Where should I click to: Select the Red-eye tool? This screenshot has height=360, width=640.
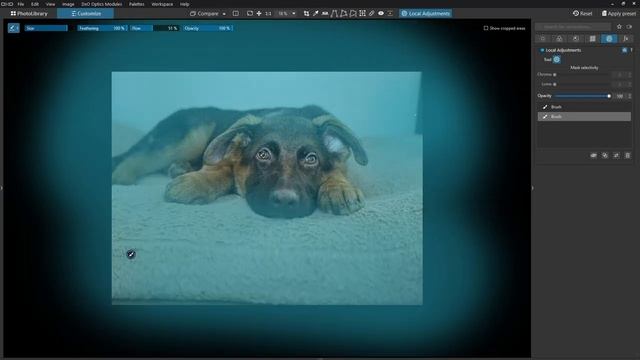click(x=381, y=13)
